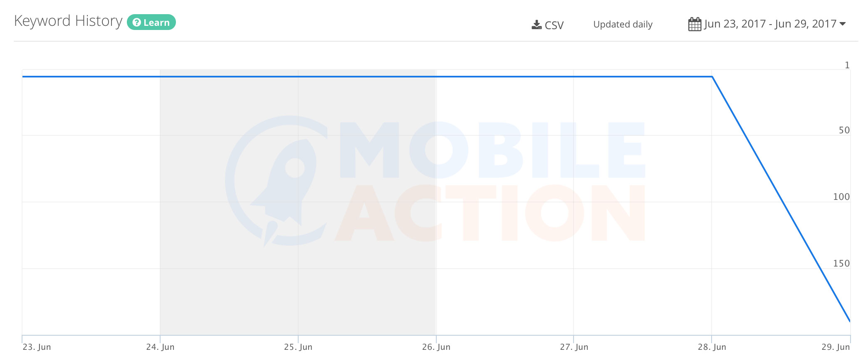The image size is (868, 364).
Task: Click the Keyword History heading
Action: pos(68,21)
